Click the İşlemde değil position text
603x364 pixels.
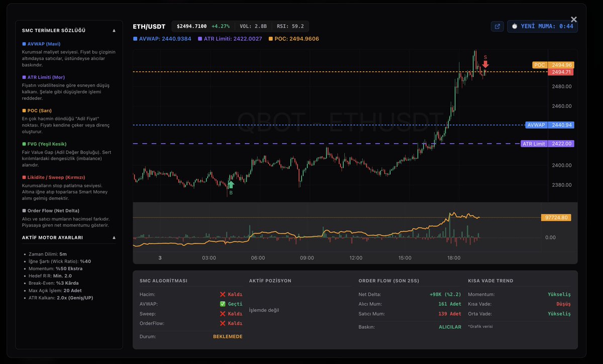264,310
